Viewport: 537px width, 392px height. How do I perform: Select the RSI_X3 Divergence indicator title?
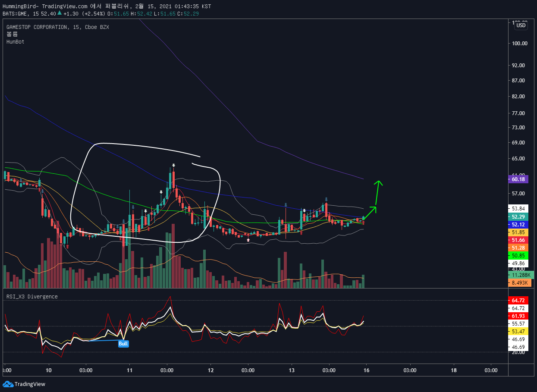(32, 297)
